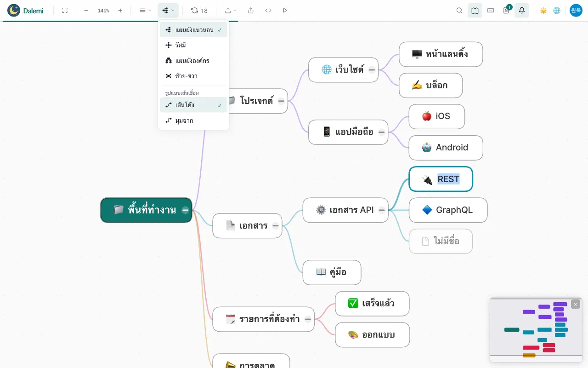Collapse the เว็บไซต์ node branch
The width and height of the screenshot is (588, 368).
(x=372, y=70)
